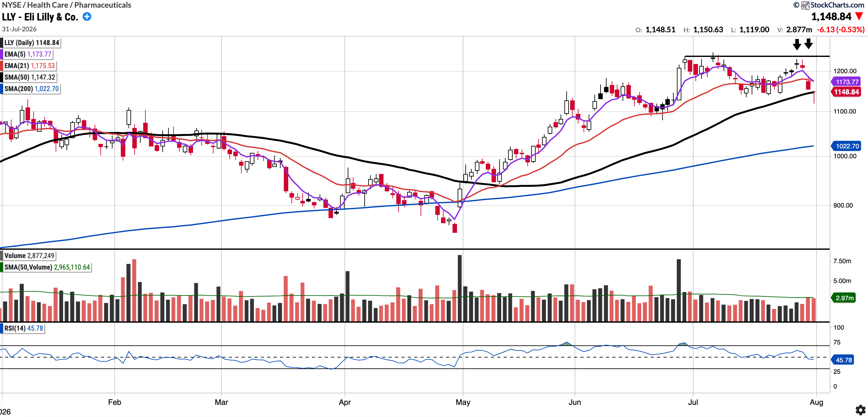
Task: Click the blue 1022.70 price tag
Action: (x=847, y=146)
